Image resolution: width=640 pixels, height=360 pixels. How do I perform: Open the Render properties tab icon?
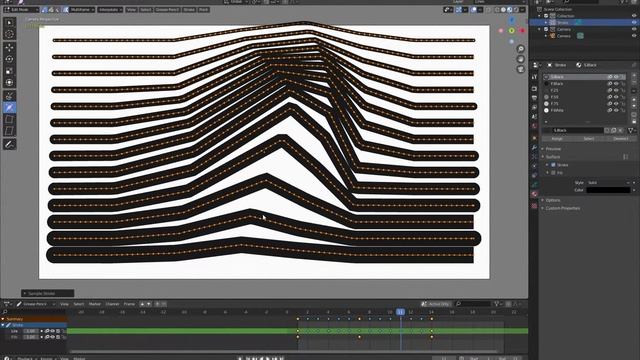point(534,88)
